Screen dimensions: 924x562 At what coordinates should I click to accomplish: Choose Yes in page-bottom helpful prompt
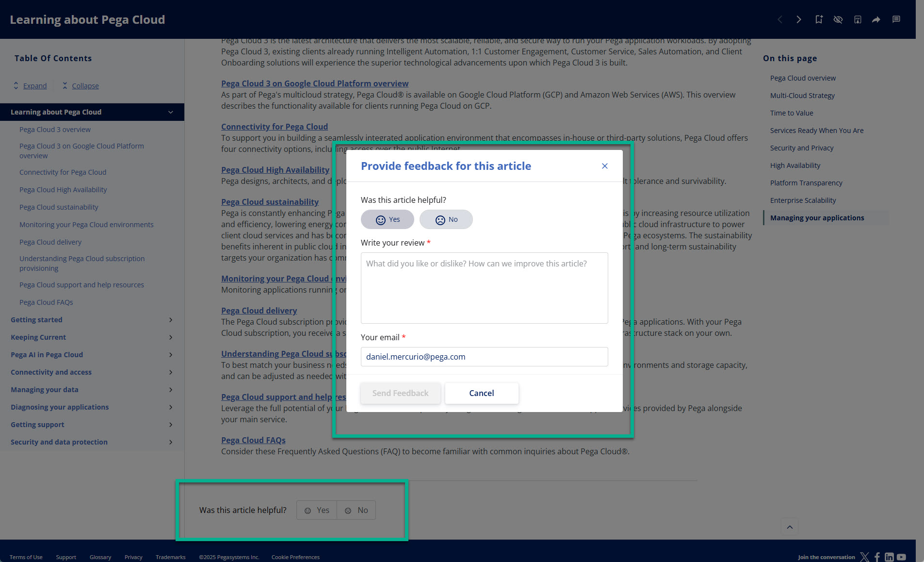317,510
